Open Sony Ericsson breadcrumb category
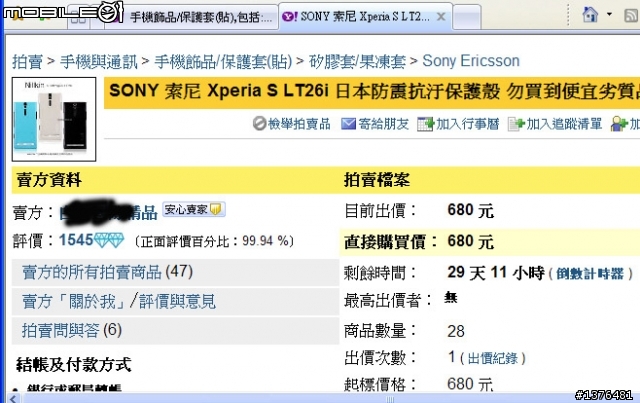The height and width of the screenshot is (403, 640). tap(471, 61)
